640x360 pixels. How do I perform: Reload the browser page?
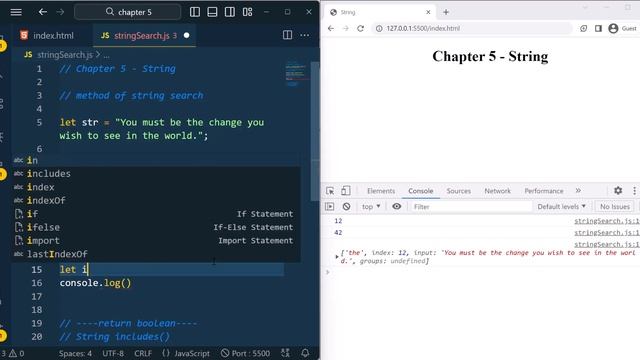click(x=360, y=28)
